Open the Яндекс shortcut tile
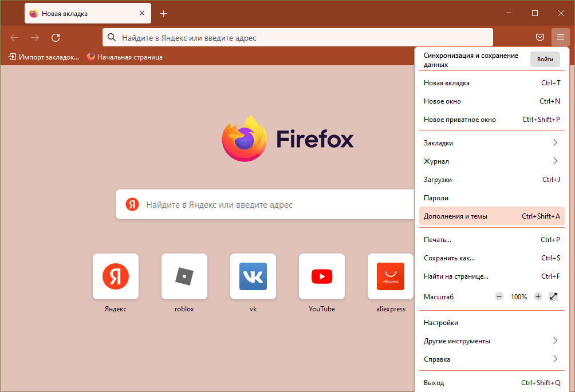This screenshot has height=392, width=575. pos(116,276)
